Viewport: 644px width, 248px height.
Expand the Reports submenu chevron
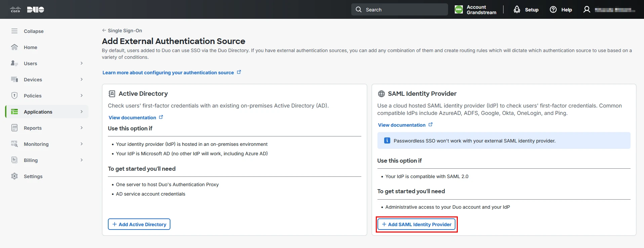[82, 128]
